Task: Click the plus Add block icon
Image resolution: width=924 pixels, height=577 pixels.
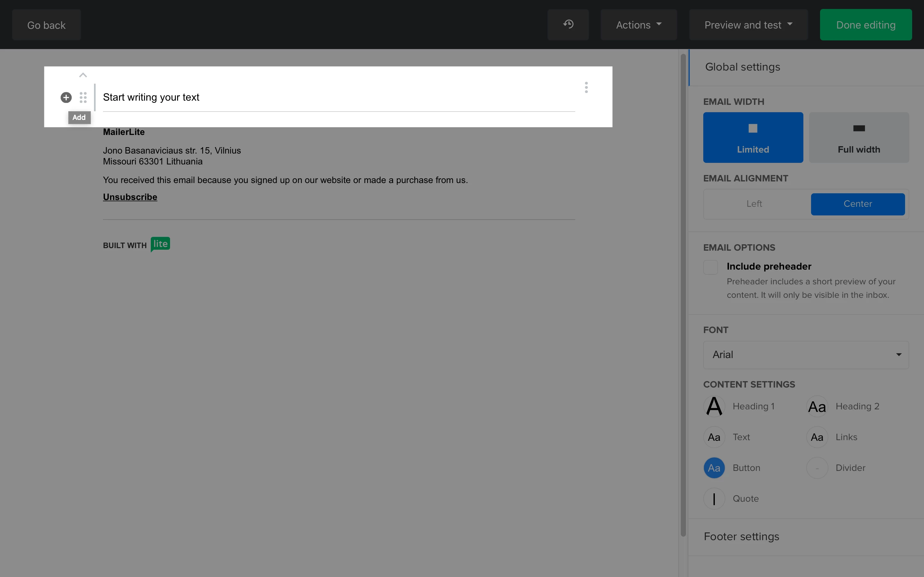Action: 66,97
